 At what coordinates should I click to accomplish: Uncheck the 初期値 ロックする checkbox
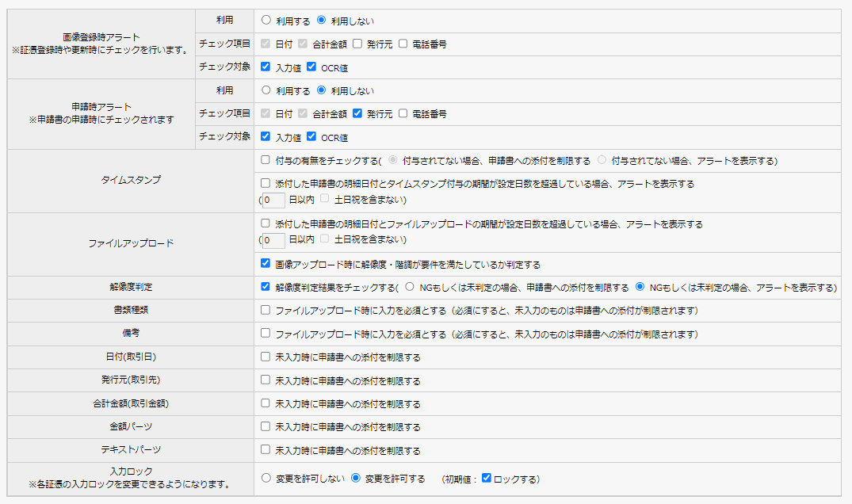(x=487, y=479)
